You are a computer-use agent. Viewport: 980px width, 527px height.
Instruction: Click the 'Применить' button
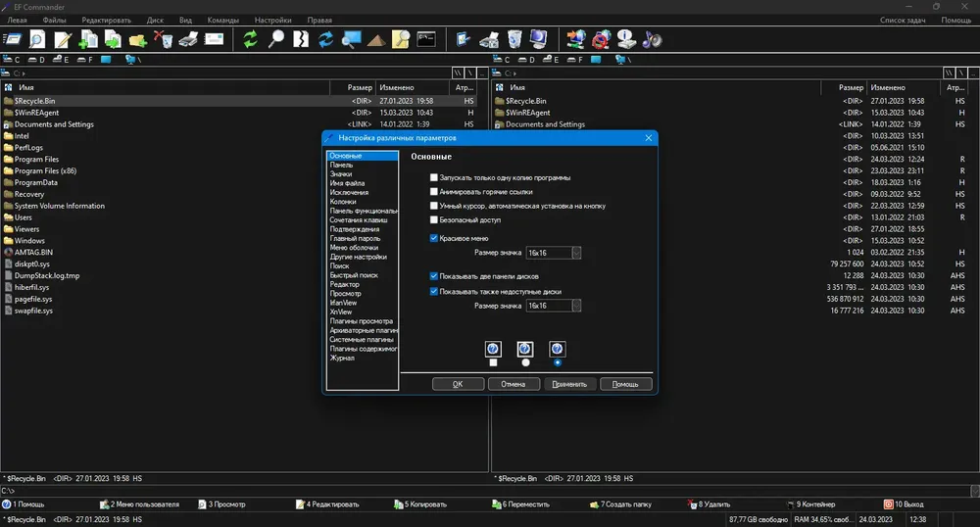[569, 384]
